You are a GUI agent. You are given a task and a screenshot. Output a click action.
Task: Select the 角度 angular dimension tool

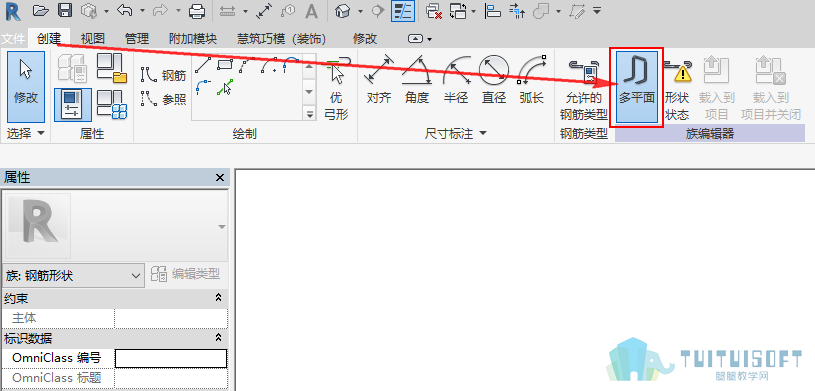(417, 79)
